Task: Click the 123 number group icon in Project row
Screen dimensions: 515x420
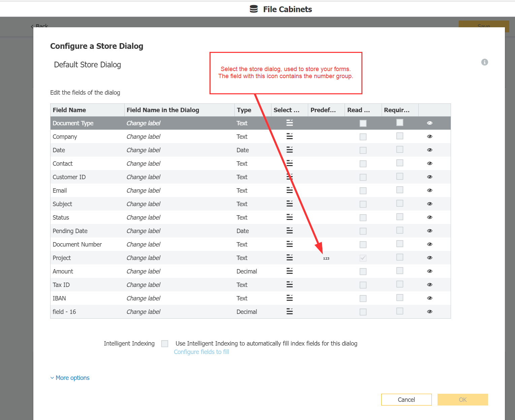Action: [x=326, y=258]
